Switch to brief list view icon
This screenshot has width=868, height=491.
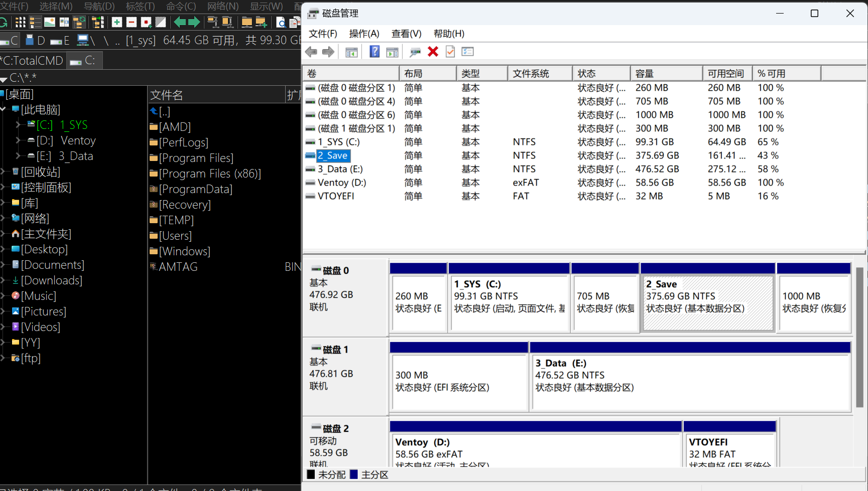click(x=20, y=22)
